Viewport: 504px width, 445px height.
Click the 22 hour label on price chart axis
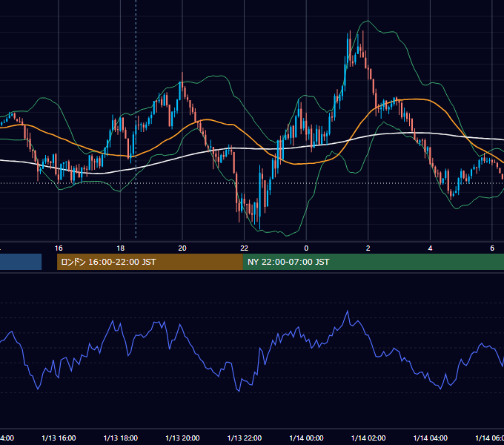tap(245, 248)
